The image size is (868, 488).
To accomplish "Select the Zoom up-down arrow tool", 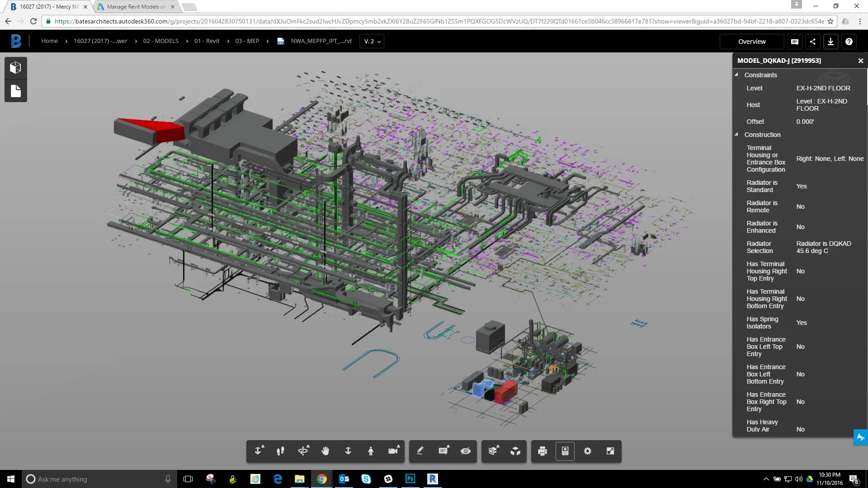I will (348, 450).
